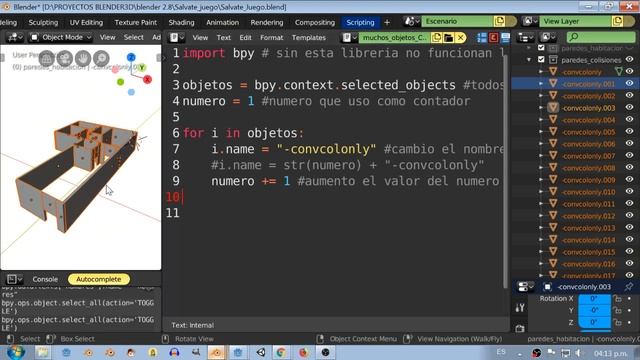Toggle line numbers display icon
Viewport: 640px width, 360px height.
click(482, 38)
